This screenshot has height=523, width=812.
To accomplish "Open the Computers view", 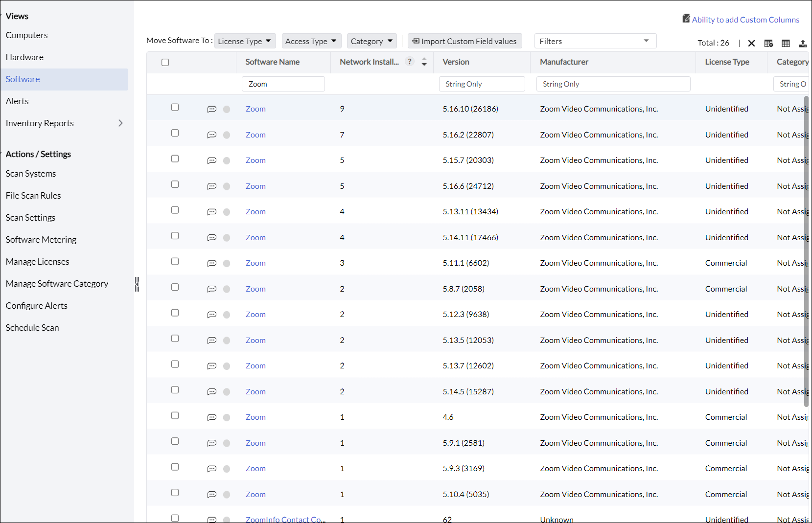I will (x=26, y=35).
